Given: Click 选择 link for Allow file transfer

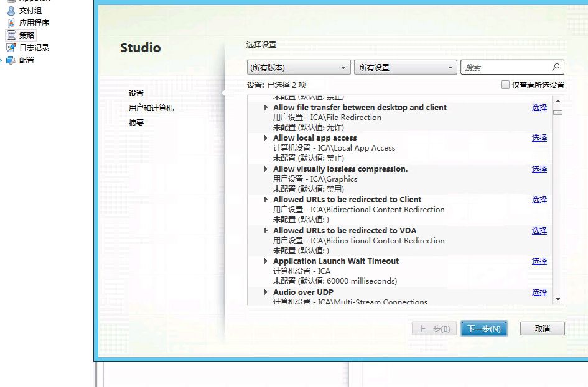Looking at the screenshot, I should pos(539,108).
